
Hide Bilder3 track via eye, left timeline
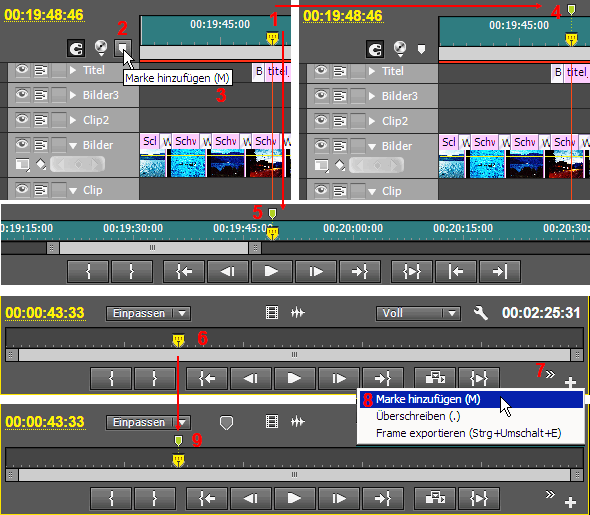pos(22,94)
